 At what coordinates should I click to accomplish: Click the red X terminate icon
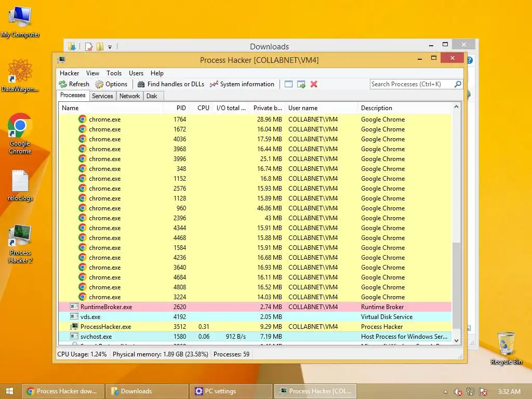[x=314, y=84]
